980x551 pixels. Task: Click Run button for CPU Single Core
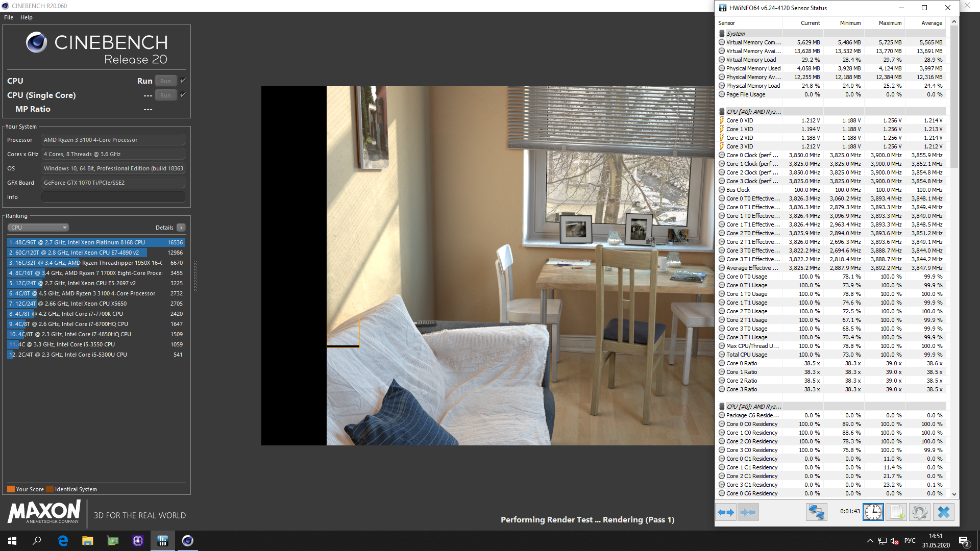[x=165, y=95]
